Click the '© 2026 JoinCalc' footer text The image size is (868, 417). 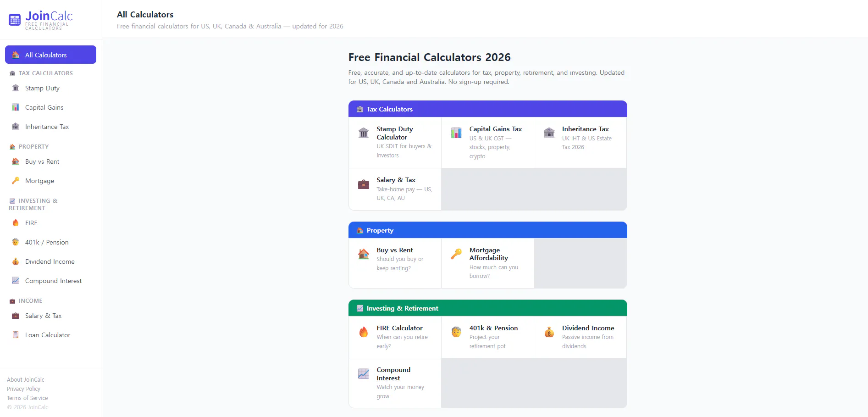coord(28,407)
